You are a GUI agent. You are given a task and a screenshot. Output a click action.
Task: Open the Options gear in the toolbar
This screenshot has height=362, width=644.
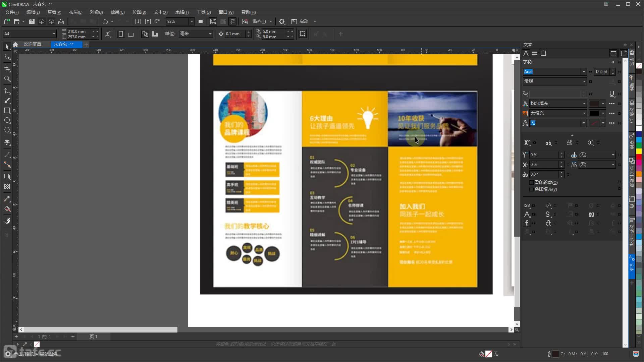(282, 21)
